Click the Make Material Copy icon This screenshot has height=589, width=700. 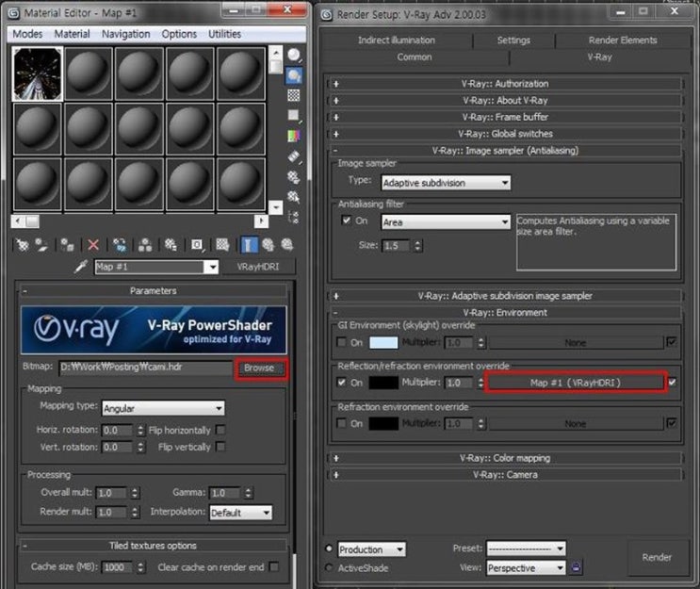pyautogui.click(x=120, y=245)
